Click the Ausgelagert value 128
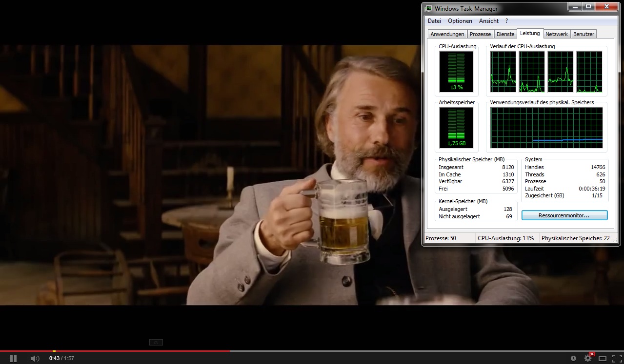Viewport: 624px width, 364px height. click(x=508, y=209)
